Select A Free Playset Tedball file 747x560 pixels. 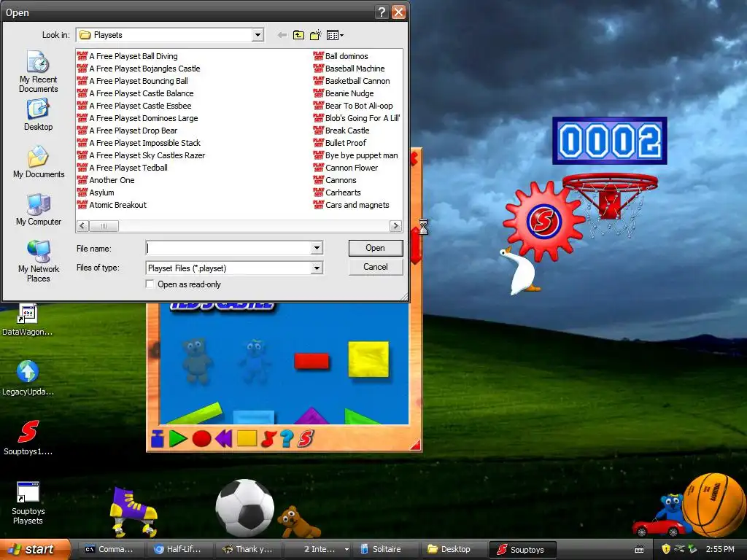click(x=123, y=168)
